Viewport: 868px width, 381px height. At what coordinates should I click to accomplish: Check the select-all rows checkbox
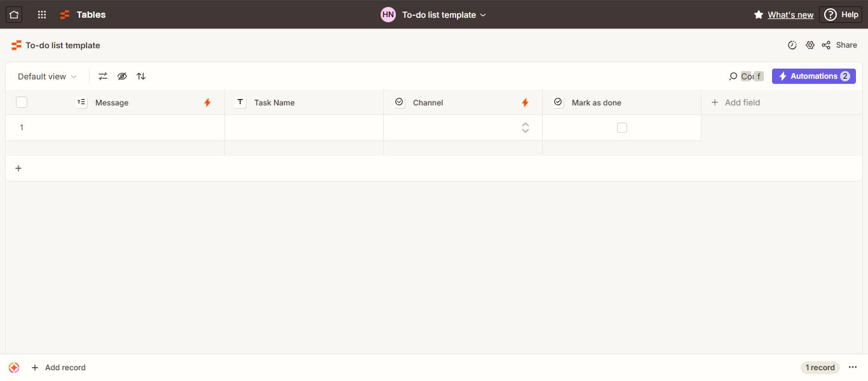pyautogui.click(x=22, y=102)
